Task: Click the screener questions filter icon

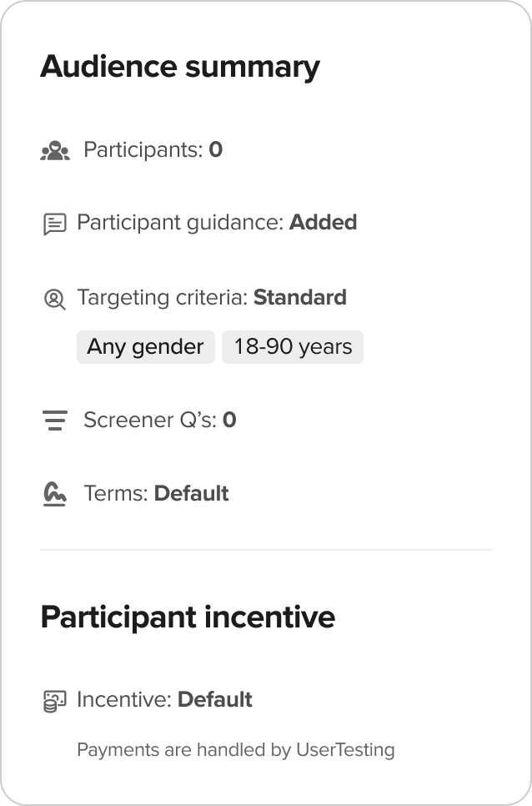Action: coord(54,421)
